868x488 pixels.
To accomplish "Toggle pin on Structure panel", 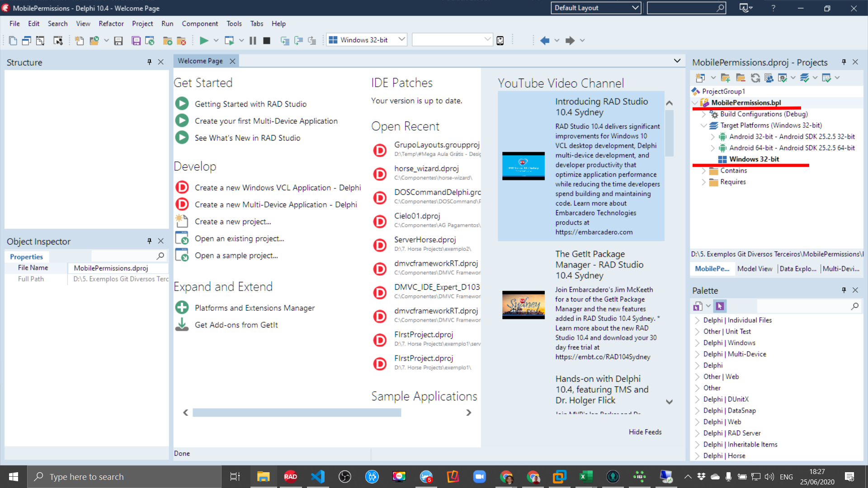I will [149, 62].
